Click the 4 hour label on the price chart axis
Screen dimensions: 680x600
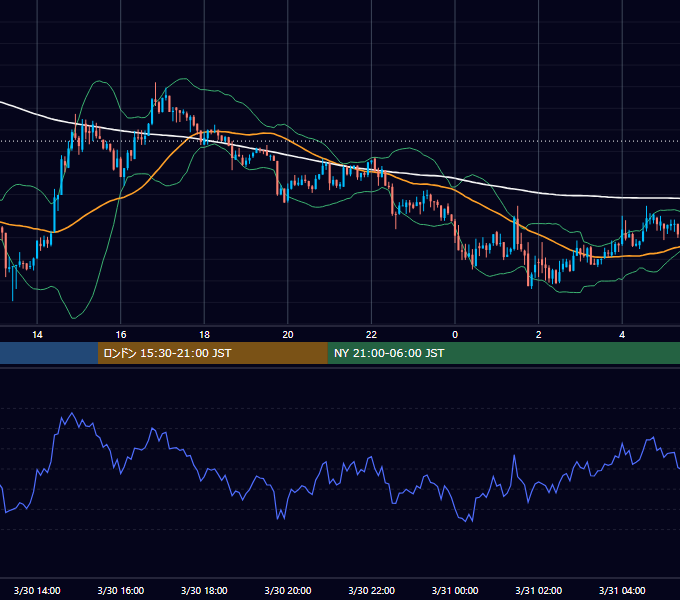pyautogui.click(x=622, y=335)
